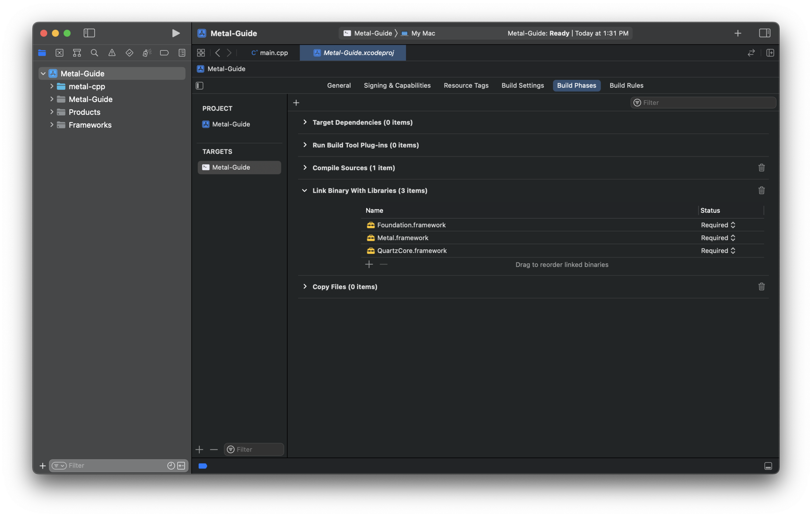Collapse Link Binary With Libraries section
The width and height of the screenshot is (812, 517).
304,191
